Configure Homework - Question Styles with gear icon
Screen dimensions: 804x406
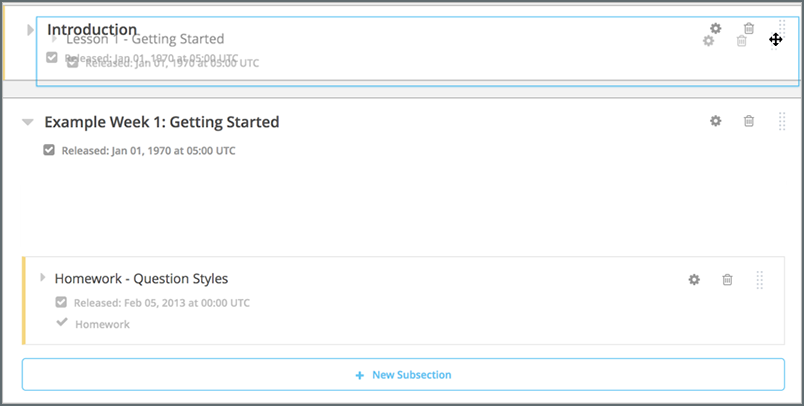pyautogui.click(x=694, y=279)
